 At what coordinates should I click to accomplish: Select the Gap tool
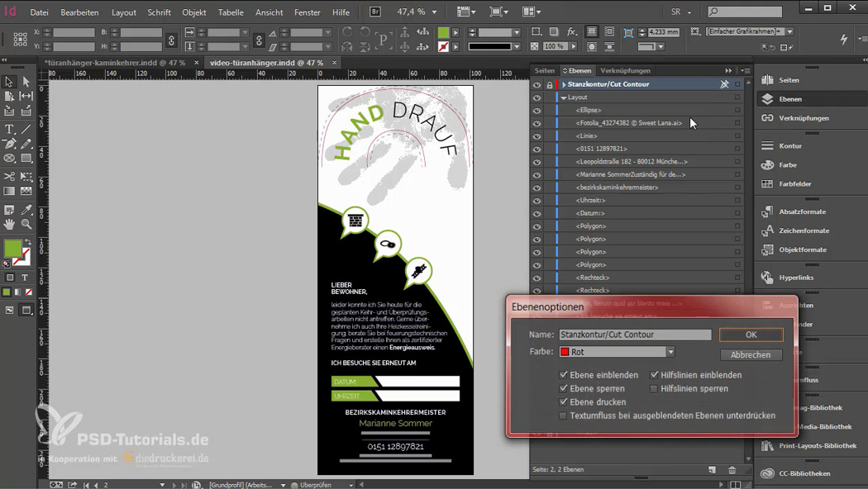pos(26,96)
